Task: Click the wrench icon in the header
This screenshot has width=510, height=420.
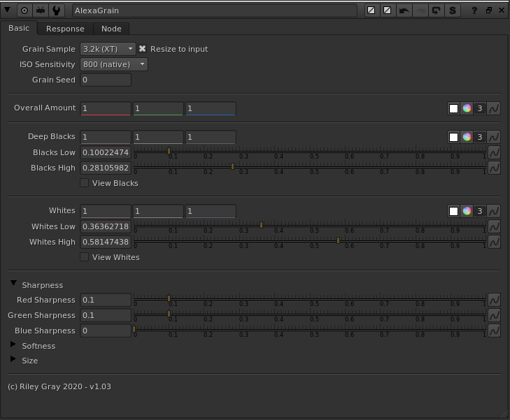Action: pos(57,10)
